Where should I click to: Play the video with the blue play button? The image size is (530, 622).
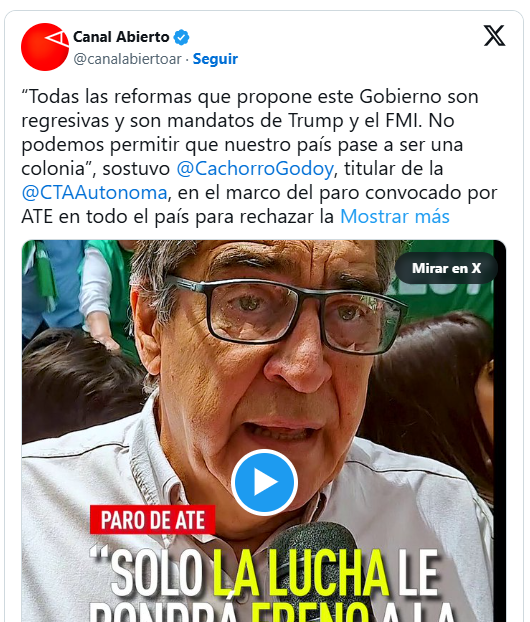click(265, 482)
